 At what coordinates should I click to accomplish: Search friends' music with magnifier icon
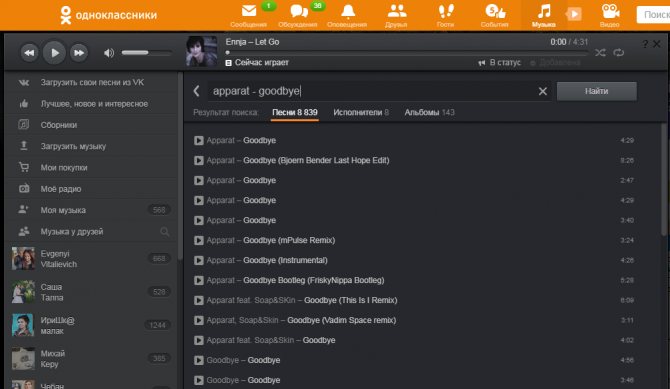(x=165, y=232)
